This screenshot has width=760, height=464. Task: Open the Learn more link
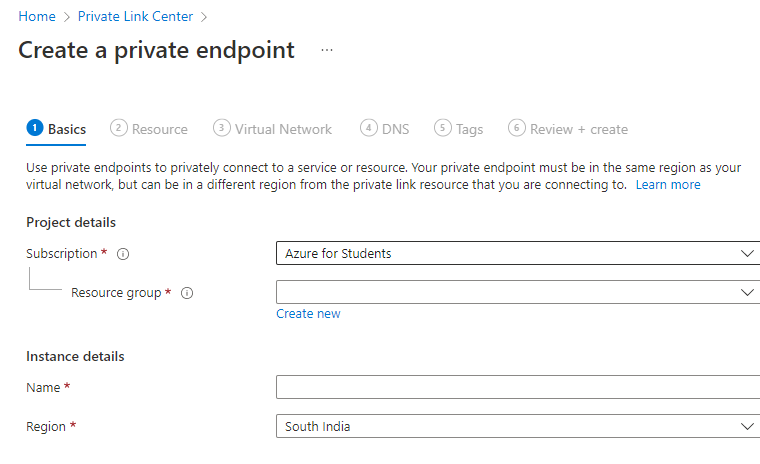[668, 185]
